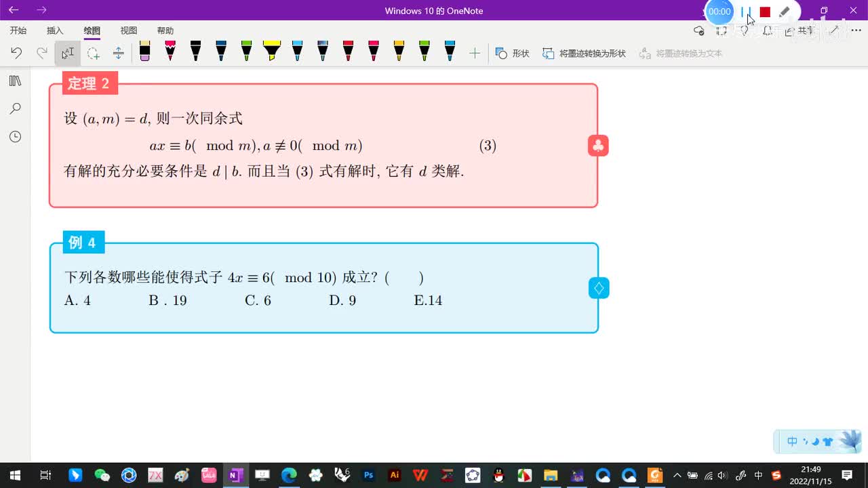The height and width of the screenshot is (488, 868).
Task: Open File Explorer from the taskbar
Action: point(550,475)
